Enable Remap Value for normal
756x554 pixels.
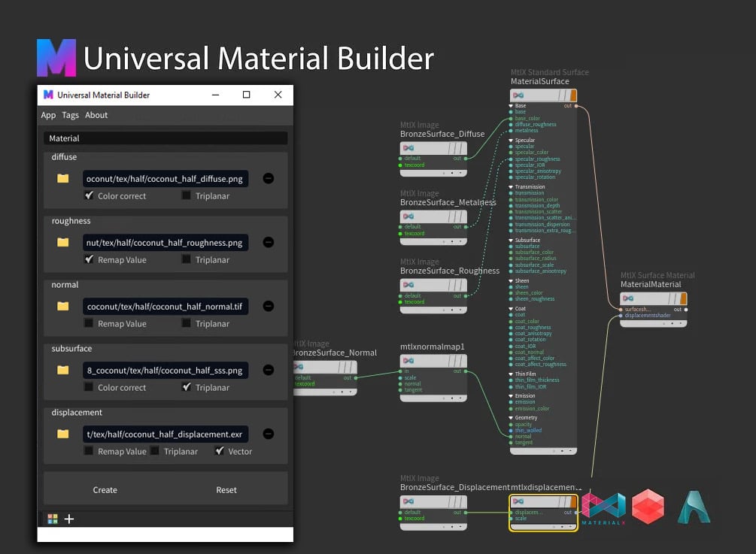click(89, 323)
